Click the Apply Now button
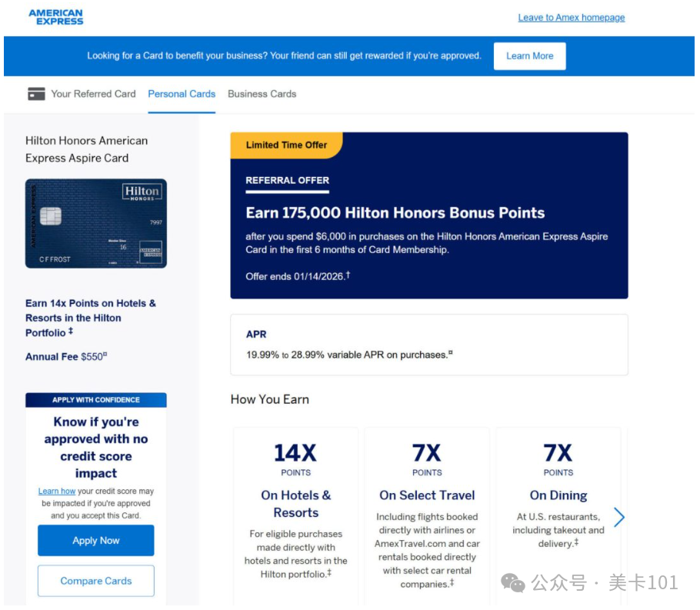 96,540
